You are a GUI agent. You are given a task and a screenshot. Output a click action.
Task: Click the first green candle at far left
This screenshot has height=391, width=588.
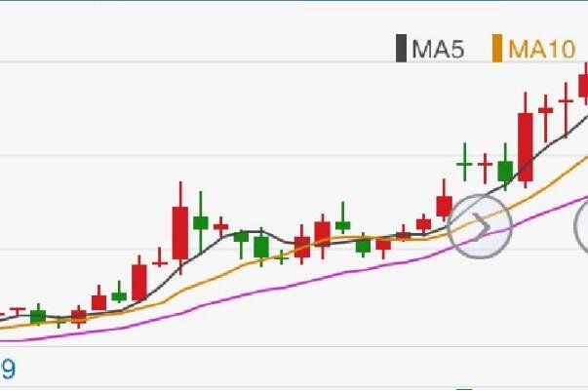tap(38, 316)
